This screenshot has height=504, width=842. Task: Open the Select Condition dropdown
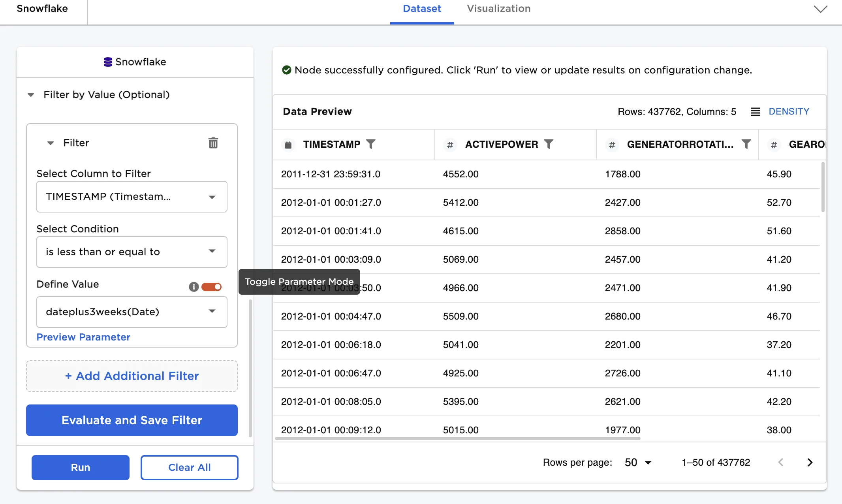132,252
